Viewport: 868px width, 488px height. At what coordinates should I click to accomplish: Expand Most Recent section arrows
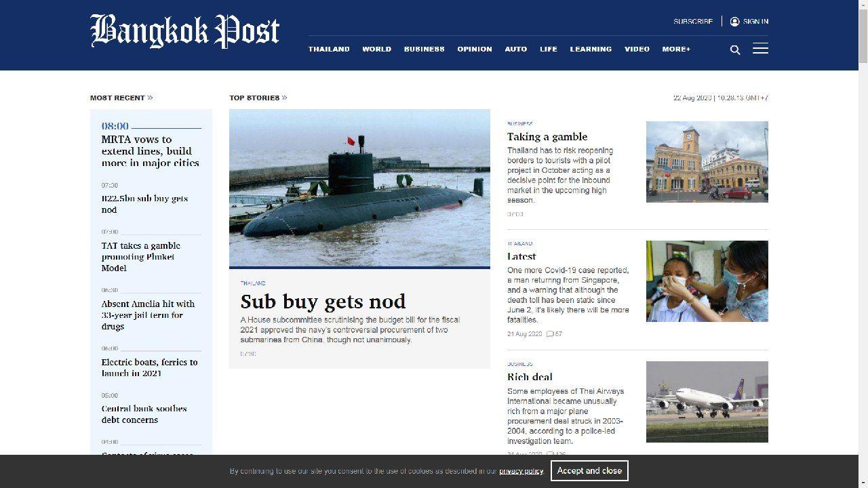(x=150, y=98)
